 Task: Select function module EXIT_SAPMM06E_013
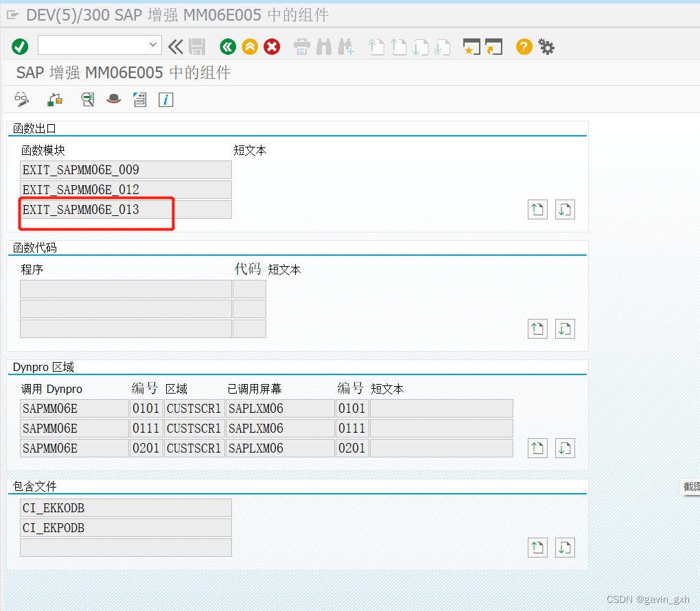pos(126,209)
